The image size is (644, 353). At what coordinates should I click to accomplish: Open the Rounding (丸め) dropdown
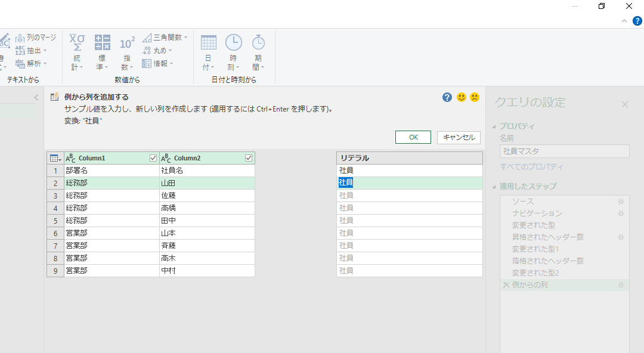coord(157,51)
